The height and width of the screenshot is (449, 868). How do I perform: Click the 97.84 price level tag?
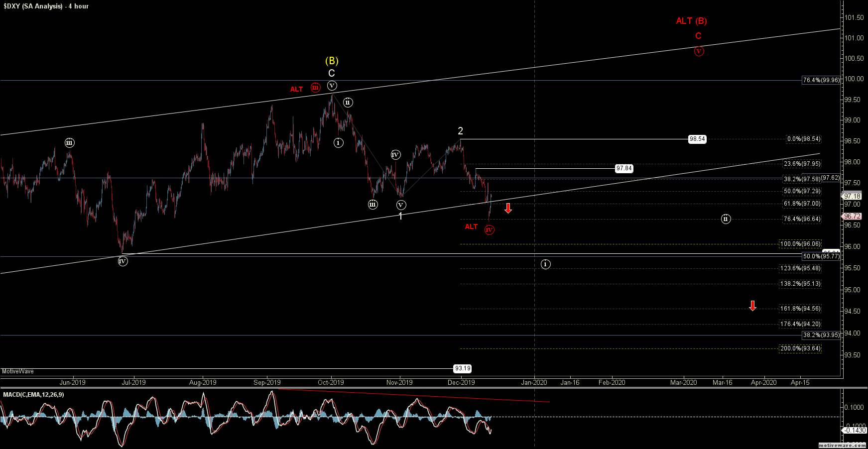point(624,168)
